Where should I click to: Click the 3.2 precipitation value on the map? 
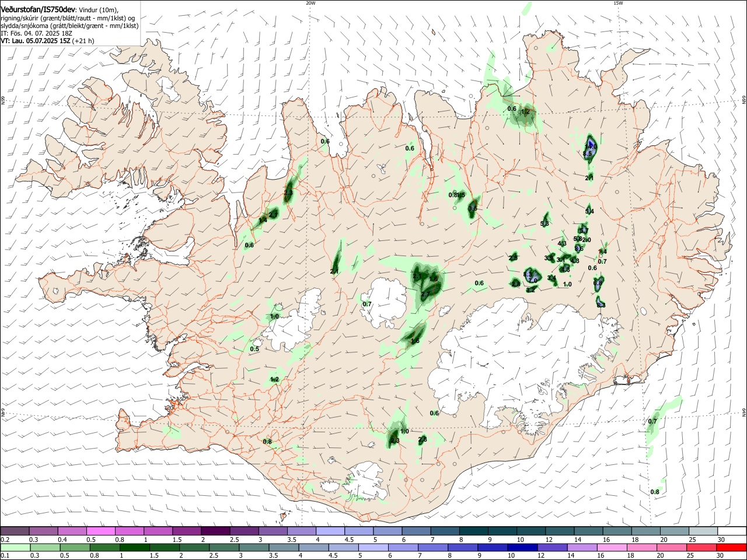click(x=530, y=290)
